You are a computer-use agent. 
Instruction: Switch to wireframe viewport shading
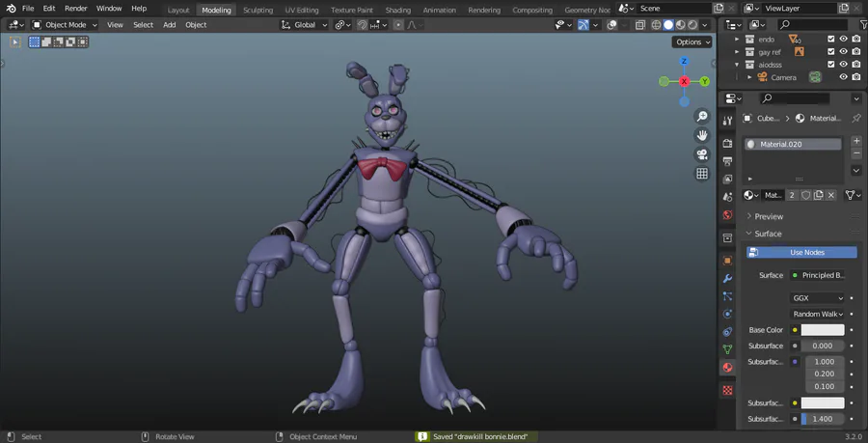(657, 25)
